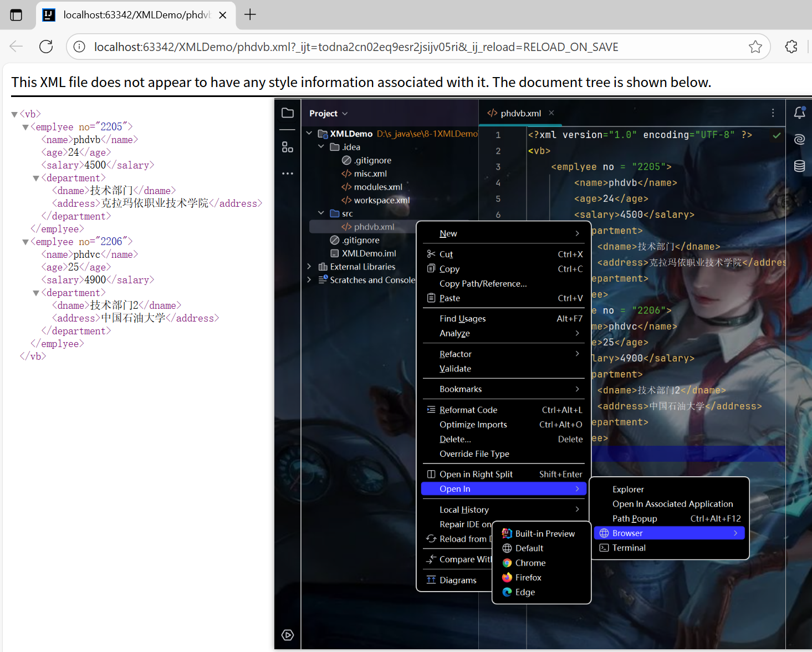Open the New submenu
Screen dimensions: 812x652
(x=503, y=233)
